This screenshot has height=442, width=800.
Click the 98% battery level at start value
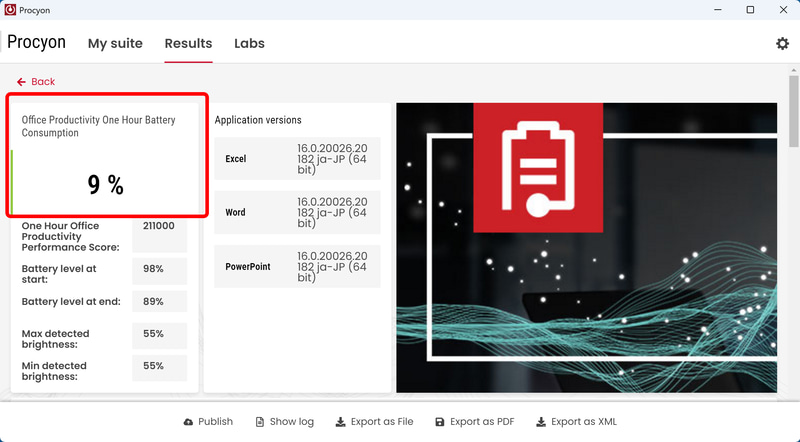pos(153,268)
